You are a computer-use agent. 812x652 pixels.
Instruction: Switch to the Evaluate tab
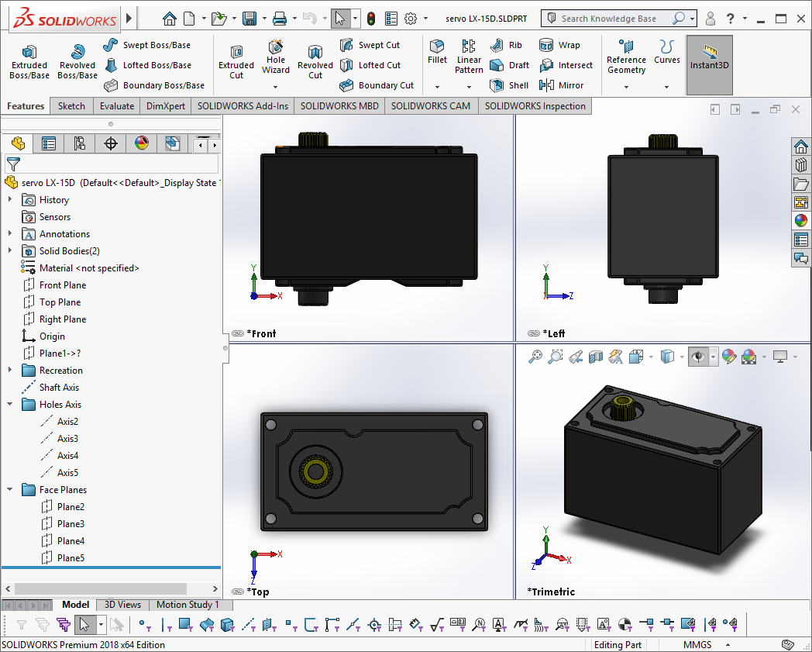pyautogui.click(x=116, y=106)
